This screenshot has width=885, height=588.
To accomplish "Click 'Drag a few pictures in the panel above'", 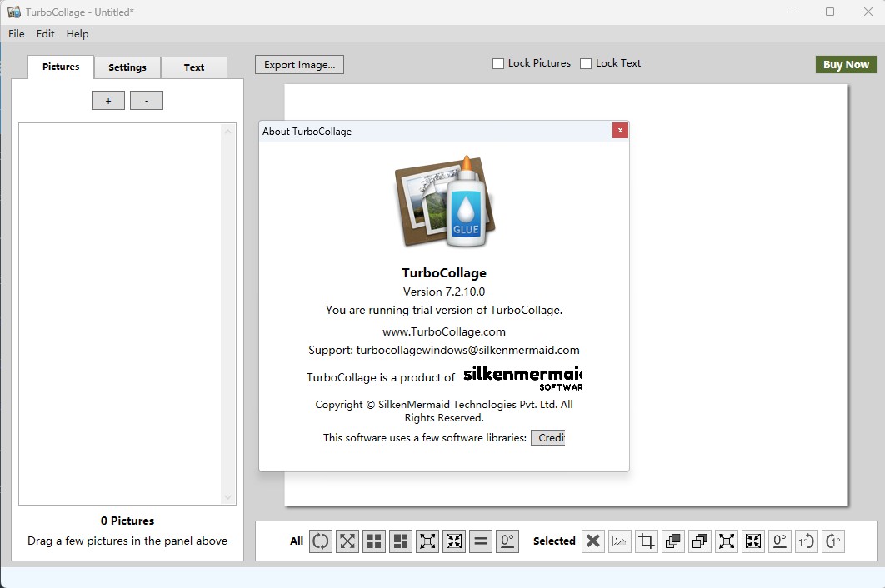I will tap(127, 541).
